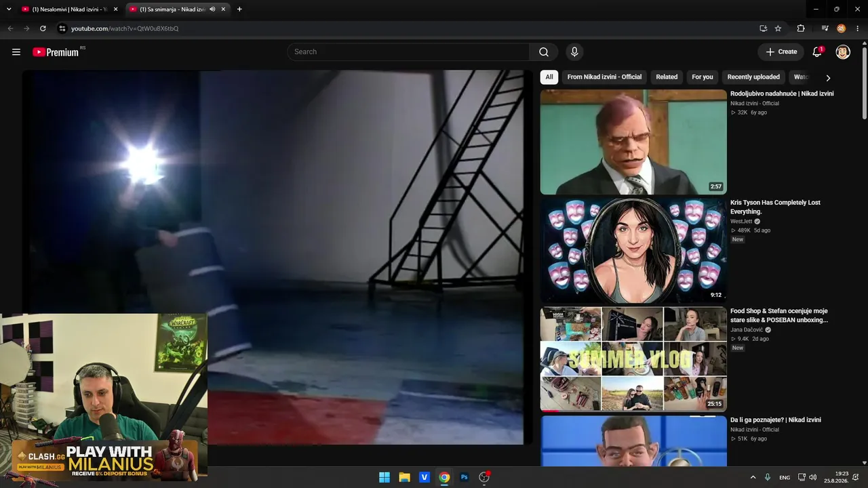Image resolution: width=868 pixels, height=488 pixels.
Task: Visit the WestJett channel
Action: coord(741,221)
